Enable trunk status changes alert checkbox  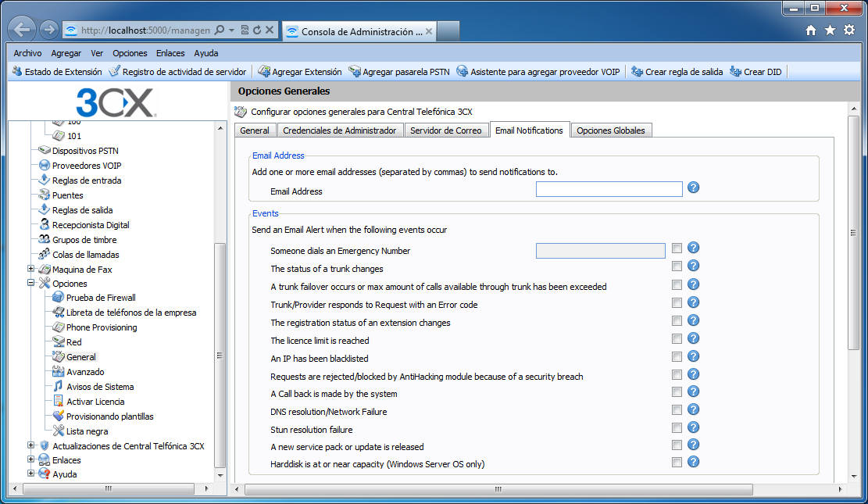(x=677, y=266)
